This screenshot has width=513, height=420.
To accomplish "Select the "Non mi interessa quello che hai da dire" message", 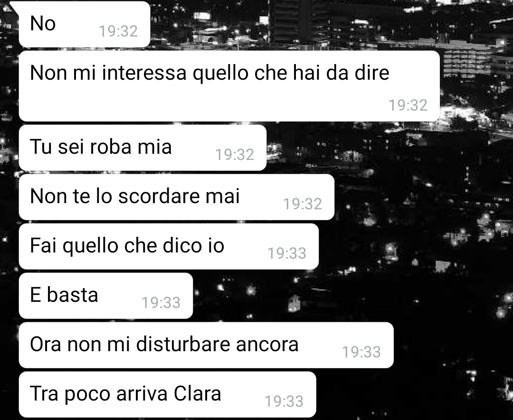I will coord(229,86).
